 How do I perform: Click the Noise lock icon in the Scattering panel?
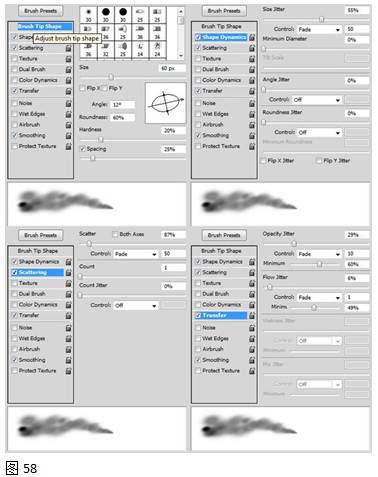tap(68, 328)
